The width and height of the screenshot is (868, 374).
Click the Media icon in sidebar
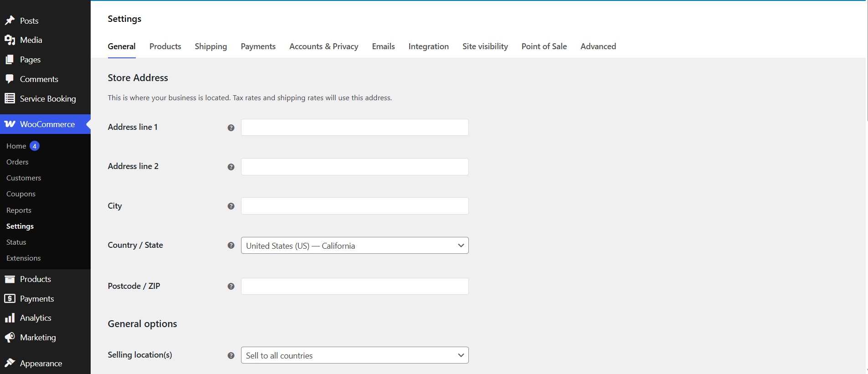(10, 40)
